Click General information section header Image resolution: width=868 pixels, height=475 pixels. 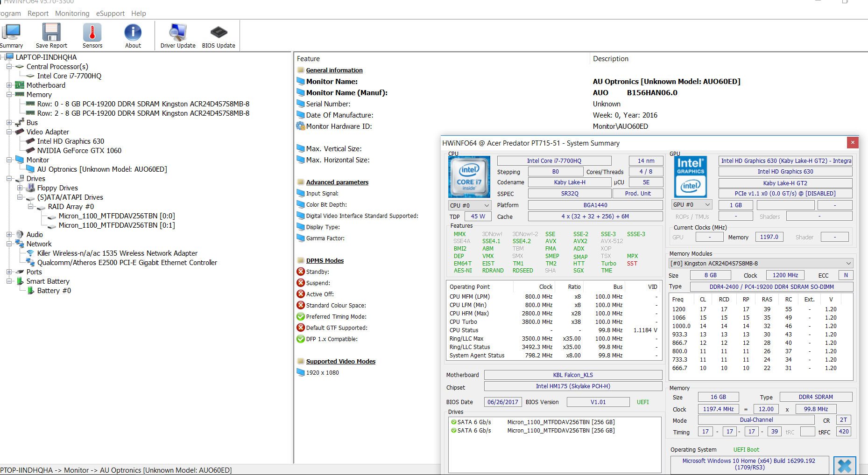coord(334,70)
